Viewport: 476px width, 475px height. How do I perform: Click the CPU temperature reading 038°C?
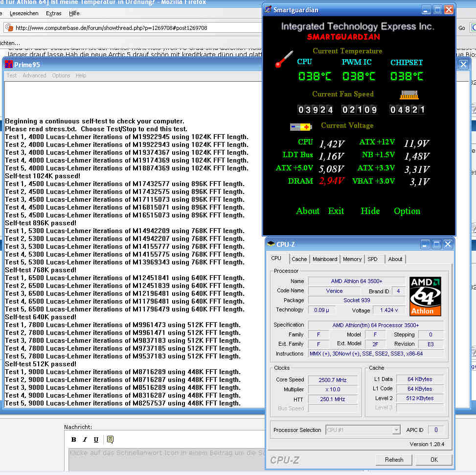tap(315, 76)
